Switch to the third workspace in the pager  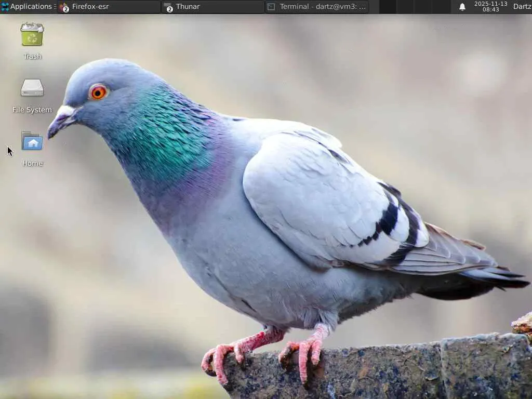(422, 7)
